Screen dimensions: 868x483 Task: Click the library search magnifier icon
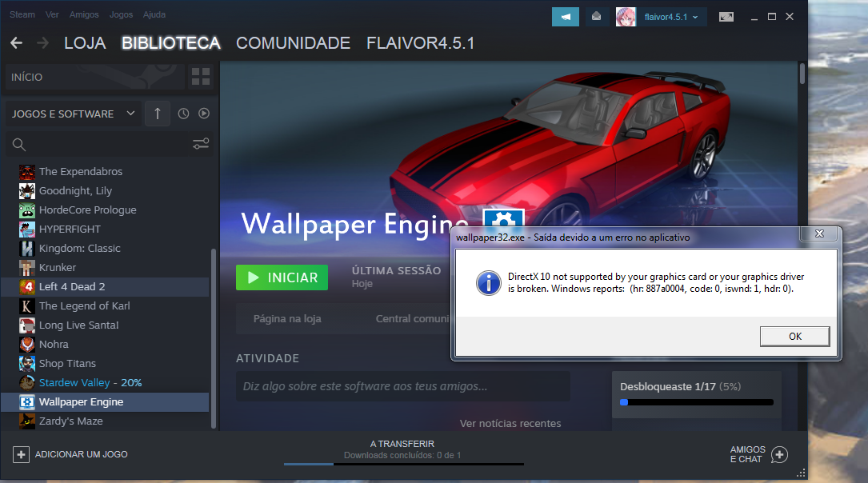coord(19,145)
